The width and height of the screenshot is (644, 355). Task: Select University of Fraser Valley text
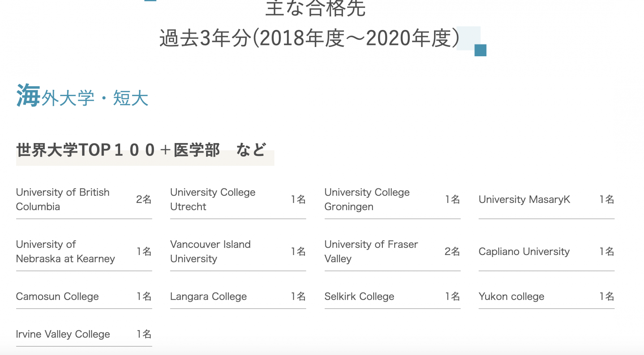tap(371, 251)
